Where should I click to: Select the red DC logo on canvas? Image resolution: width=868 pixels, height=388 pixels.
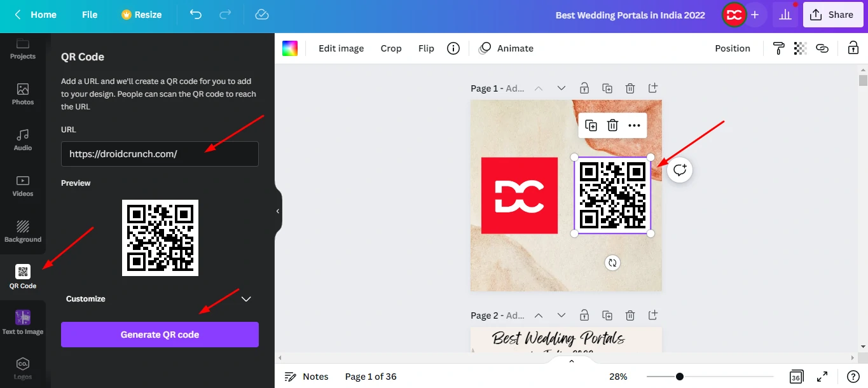pyautogui.click(x=520, y=195)
